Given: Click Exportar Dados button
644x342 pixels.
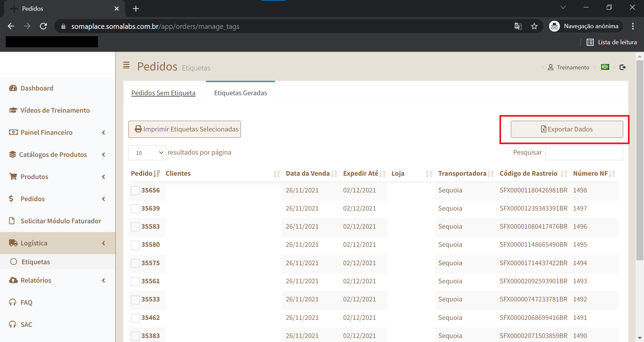Looking at the screenshot, I should pyautogui.click(x=567, y=129).
